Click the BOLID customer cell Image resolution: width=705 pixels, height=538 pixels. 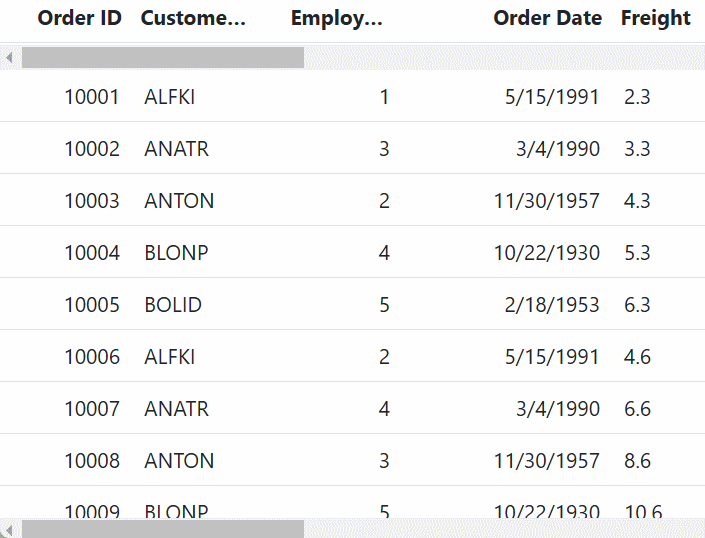(173, 305)
